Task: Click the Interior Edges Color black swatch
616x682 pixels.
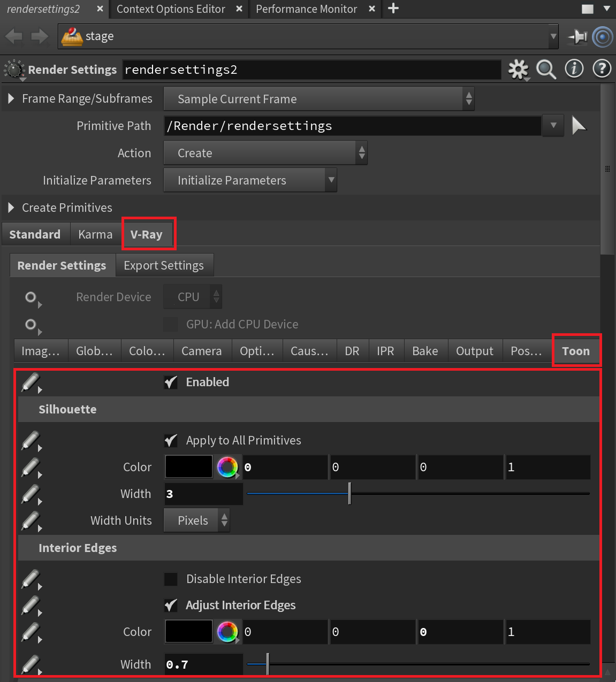Action: click(x=188, y=632)
